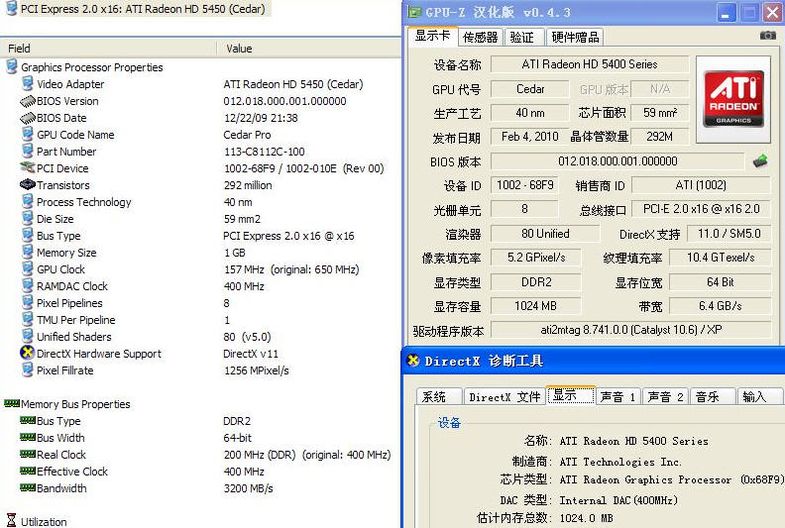
Task: Select the '3200 MB/s' bandwidth value
Action: click(x=248, y=488)
